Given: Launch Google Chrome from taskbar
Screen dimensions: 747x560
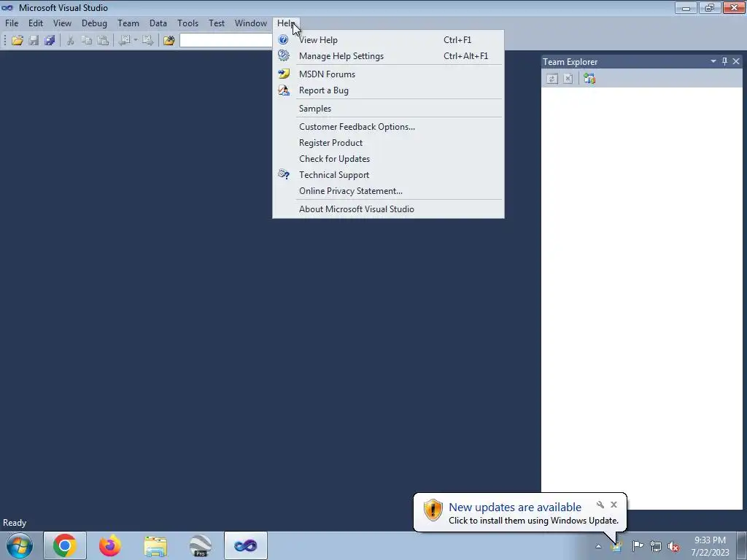Looking at the screenshot, I should tap(65, 545).
